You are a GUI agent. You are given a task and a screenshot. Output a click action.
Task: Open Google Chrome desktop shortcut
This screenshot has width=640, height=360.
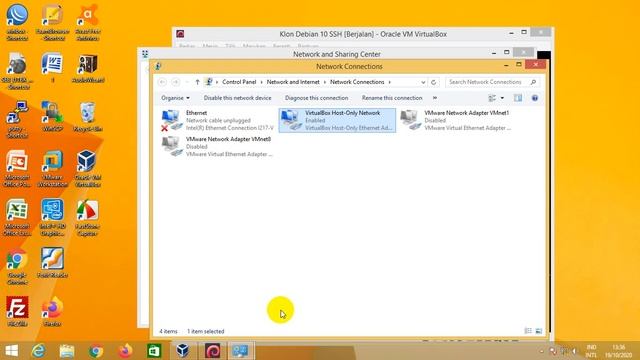17,266
